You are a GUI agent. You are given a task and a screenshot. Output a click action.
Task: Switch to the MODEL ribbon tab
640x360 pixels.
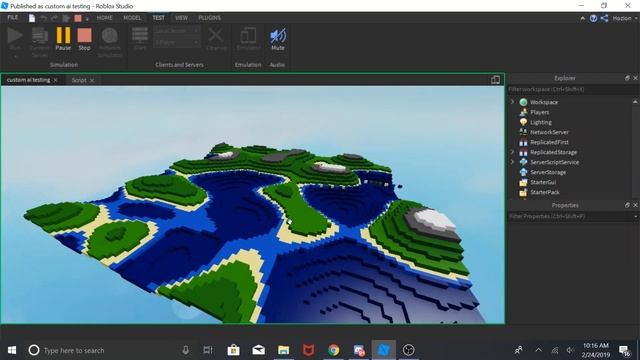point(132,18)
